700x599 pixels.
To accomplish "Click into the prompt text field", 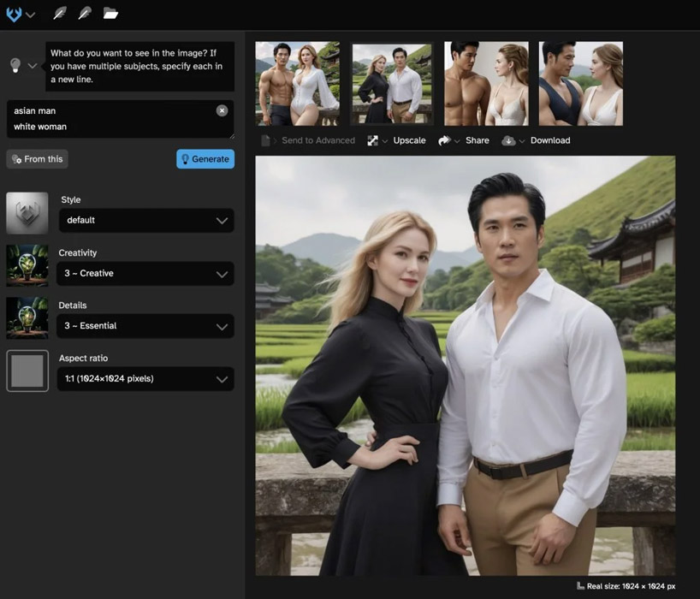I will coord(111,119).
